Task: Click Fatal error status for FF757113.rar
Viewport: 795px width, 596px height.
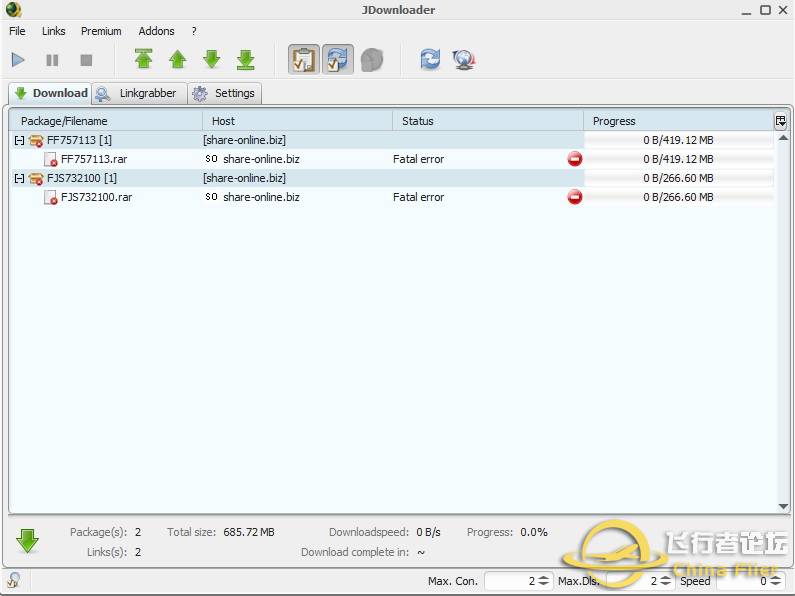Action: tap(418, 159)
